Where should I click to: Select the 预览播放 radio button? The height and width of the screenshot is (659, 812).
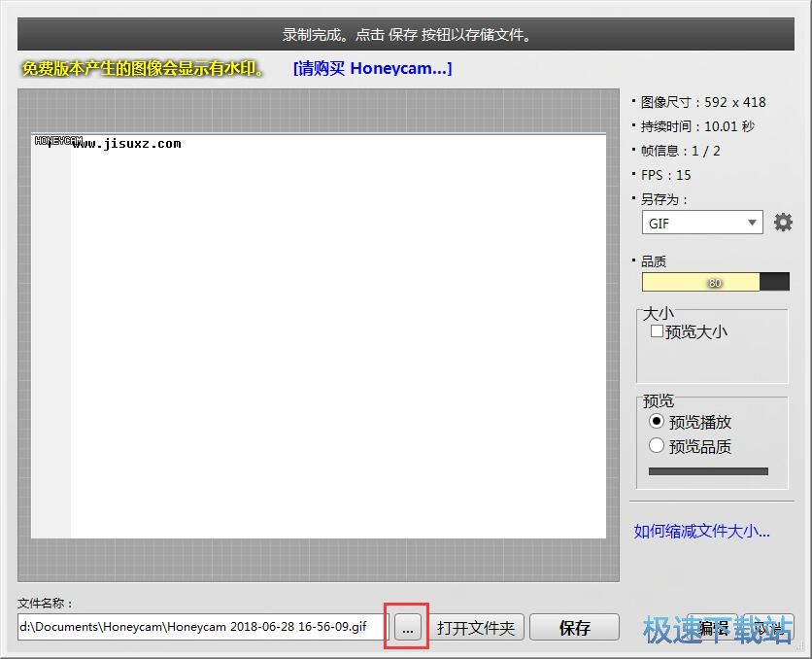pyautogui.click(x=657, y=421)
